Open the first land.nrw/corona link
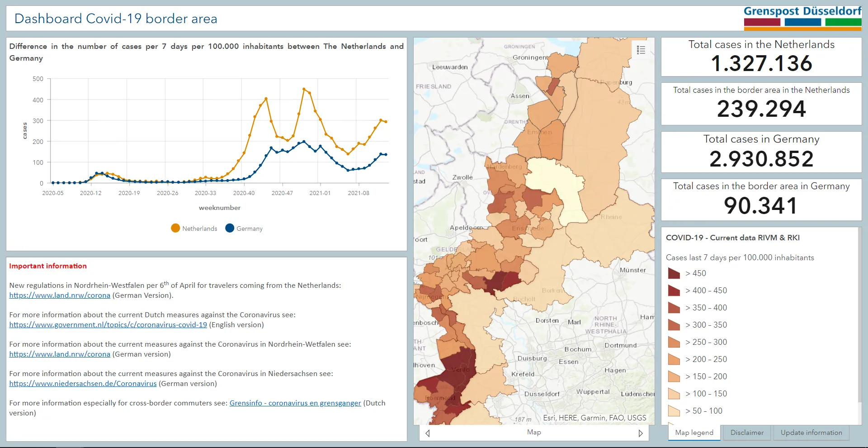 click(x=60, y=295)
